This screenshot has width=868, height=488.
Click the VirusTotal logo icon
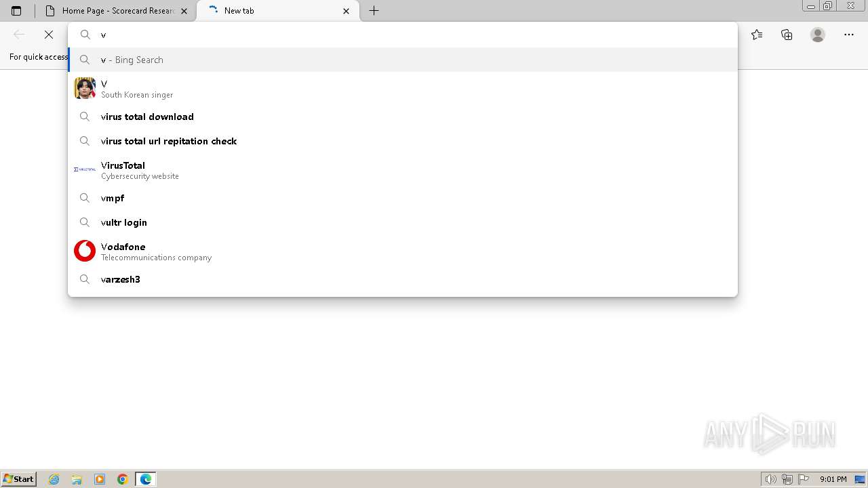coord(85,169)
